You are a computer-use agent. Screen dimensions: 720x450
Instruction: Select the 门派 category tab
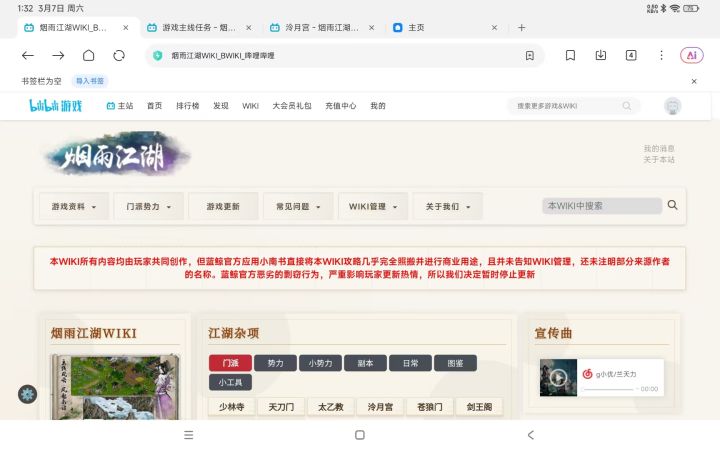[231, 363]
